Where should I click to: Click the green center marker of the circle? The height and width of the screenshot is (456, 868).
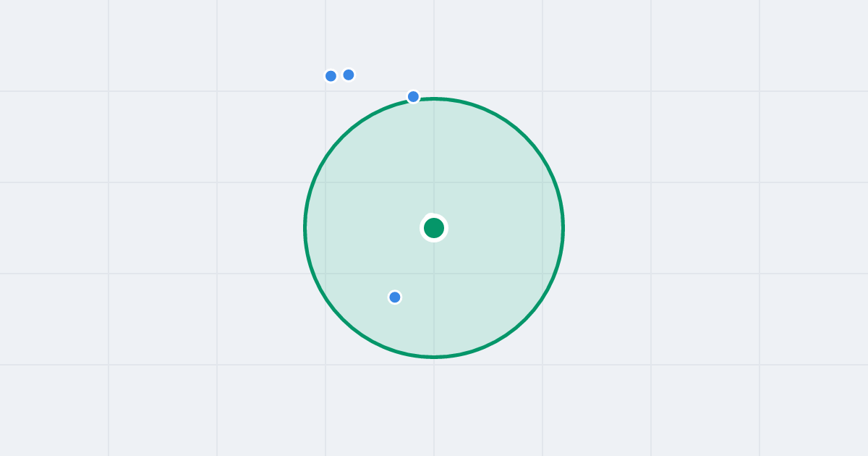[434, 228]
